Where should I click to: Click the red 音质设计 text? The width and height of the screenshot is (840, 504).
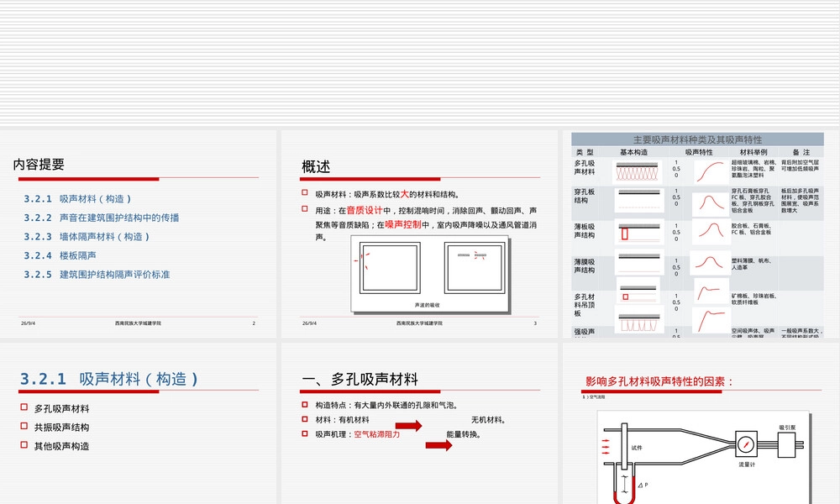[x=365, y=211]
